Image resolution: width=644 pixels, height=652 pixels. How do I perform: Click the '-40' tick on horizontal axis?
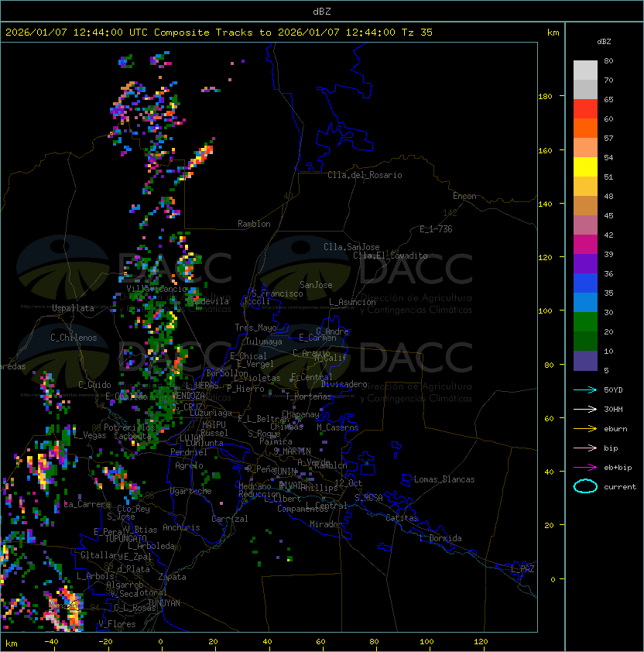click(x=51, y=642)
